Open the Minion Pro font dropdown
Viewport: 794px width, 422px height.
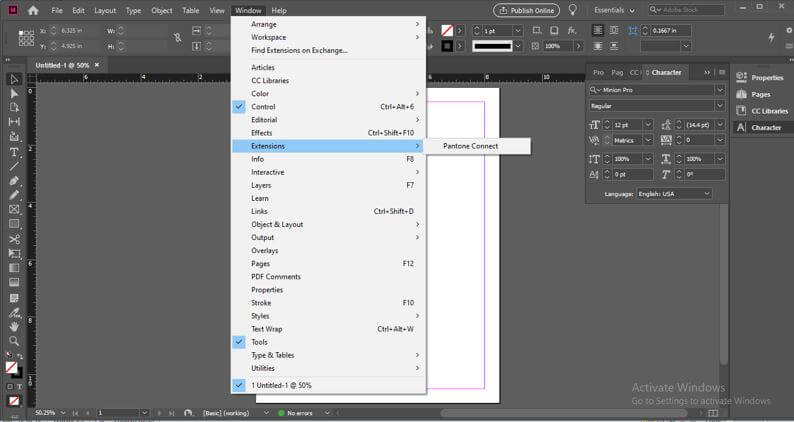pos(720,90)
